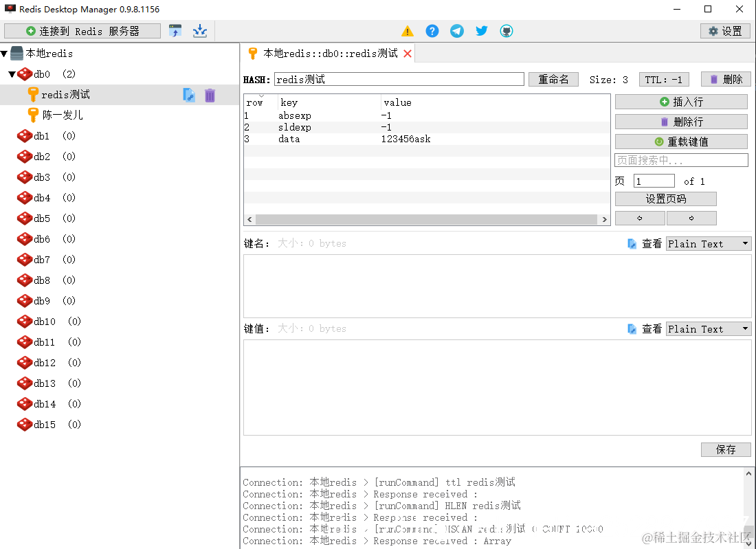Open the Telegram icon in the toolbar
This screenshot has width=756, height=549.
pos(456,31)
